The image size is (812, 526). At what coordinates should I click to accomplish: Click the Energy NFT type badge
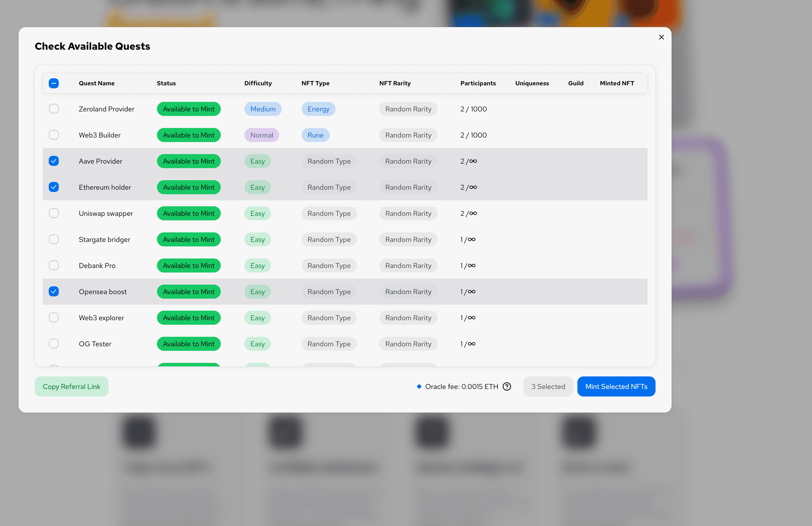click(x=318, y=109)
